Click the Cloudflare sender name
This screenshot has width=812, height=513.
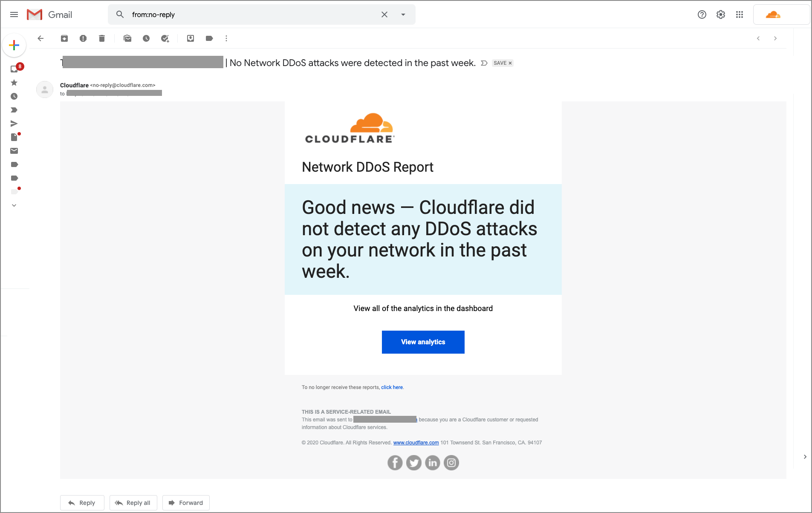(74, 85)
